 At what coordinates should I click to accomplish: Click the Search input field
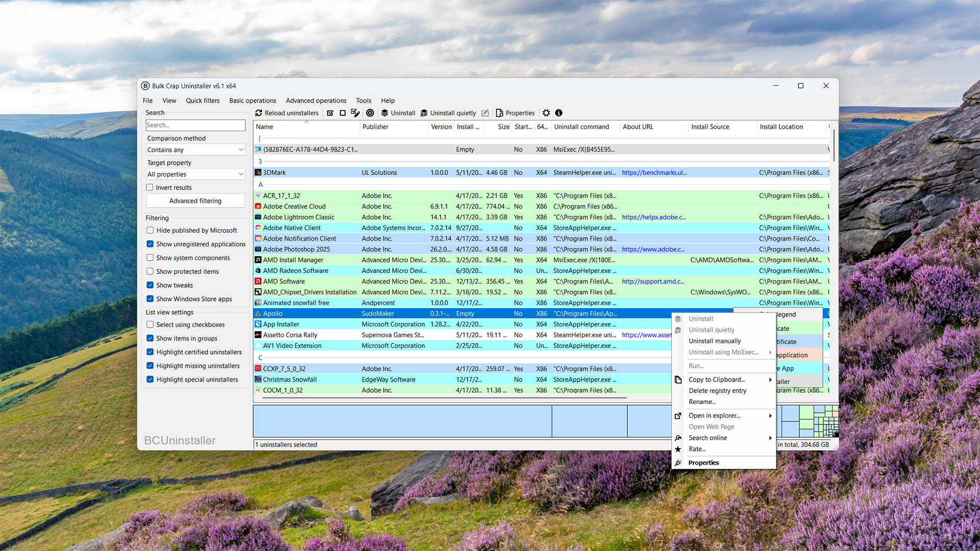pos(195,125)
